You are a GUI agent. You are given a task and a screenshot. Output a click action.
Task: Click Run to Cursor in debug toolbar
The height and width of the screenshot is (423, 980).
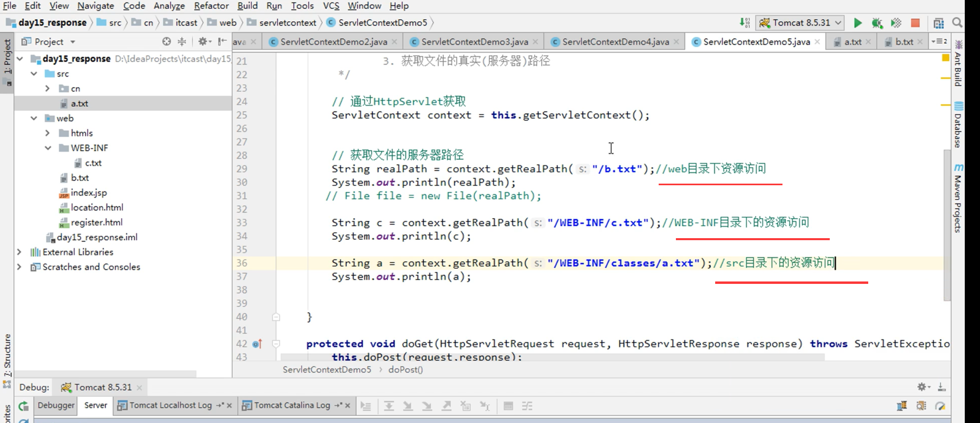tap(485, 406)
